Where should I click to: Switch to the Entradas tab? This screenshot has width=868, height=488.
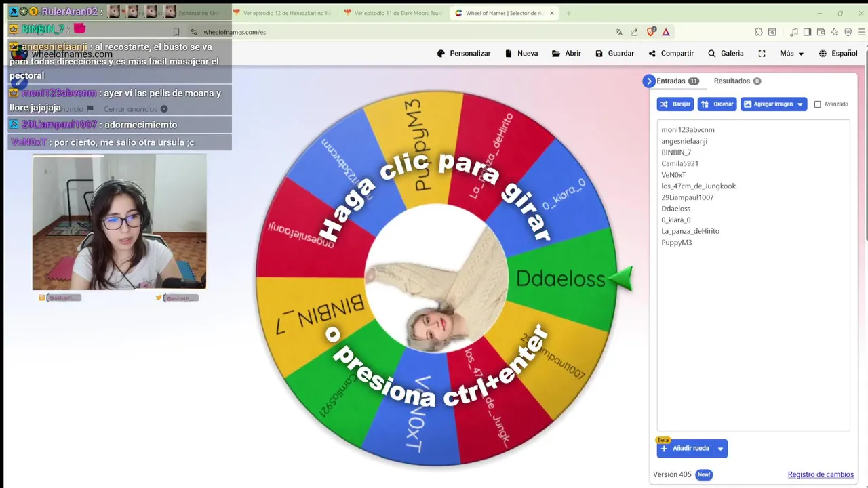pyautogui.click(x=677, y=81)
